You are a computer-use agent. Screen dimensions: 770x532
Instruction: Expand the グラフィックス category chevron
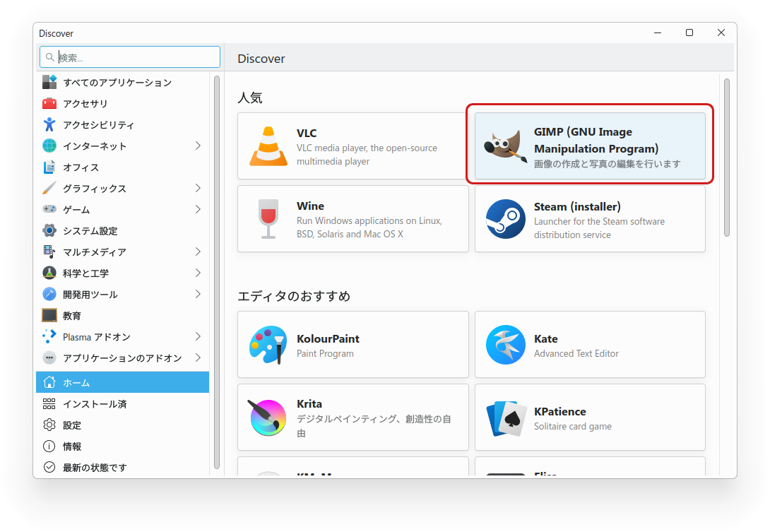coord(198,188)
